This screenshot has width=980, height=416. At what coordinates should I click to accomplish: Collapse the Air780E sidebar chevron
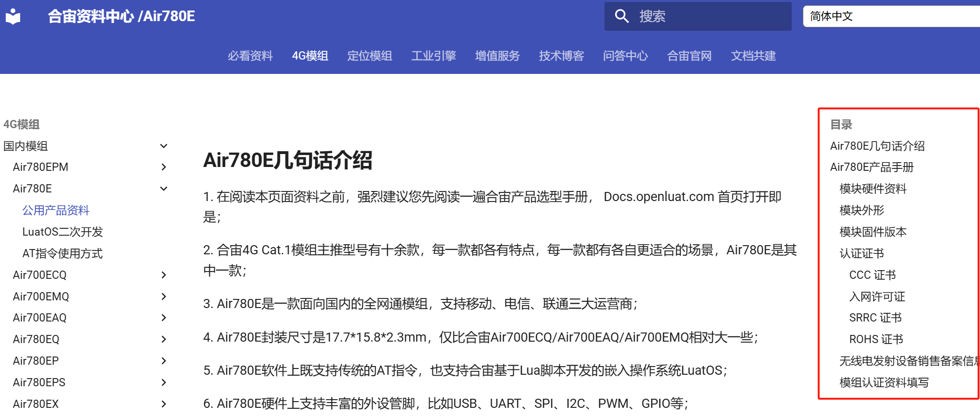coord(164,189)
